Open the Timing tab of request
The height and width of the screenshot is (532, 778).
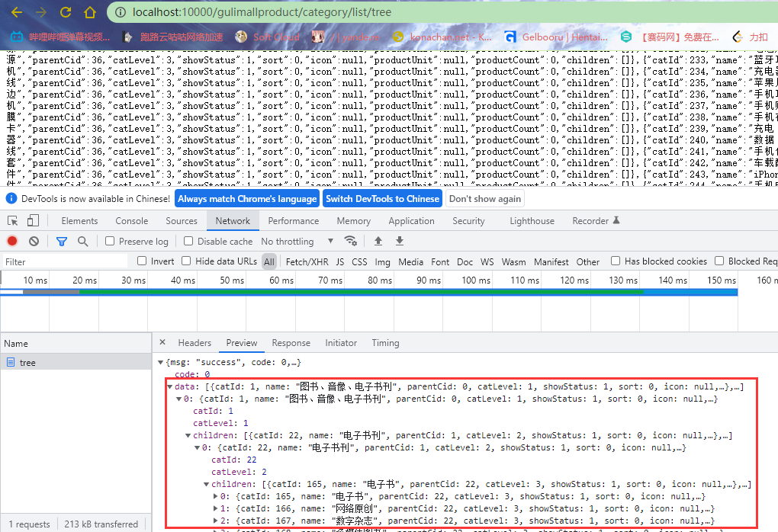385,343
